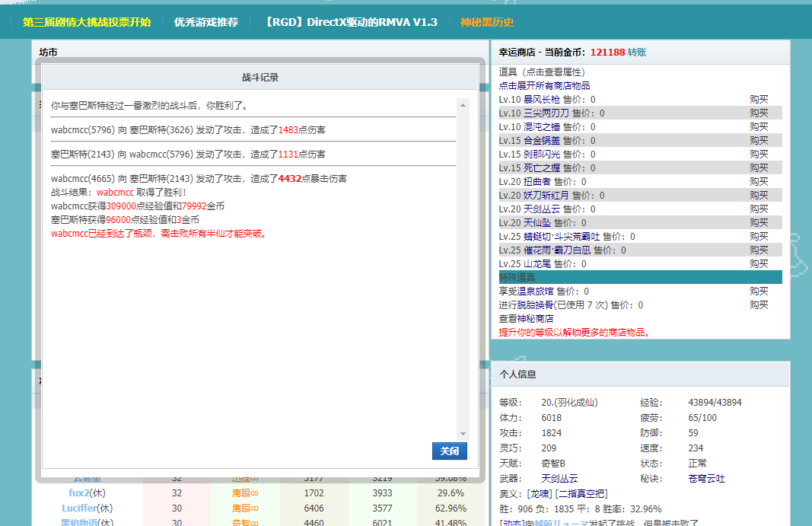This screenshot has width=812, height=526.
Task: Click win rate 29.6% in fux2 row
Action: [x=451, y=493]
